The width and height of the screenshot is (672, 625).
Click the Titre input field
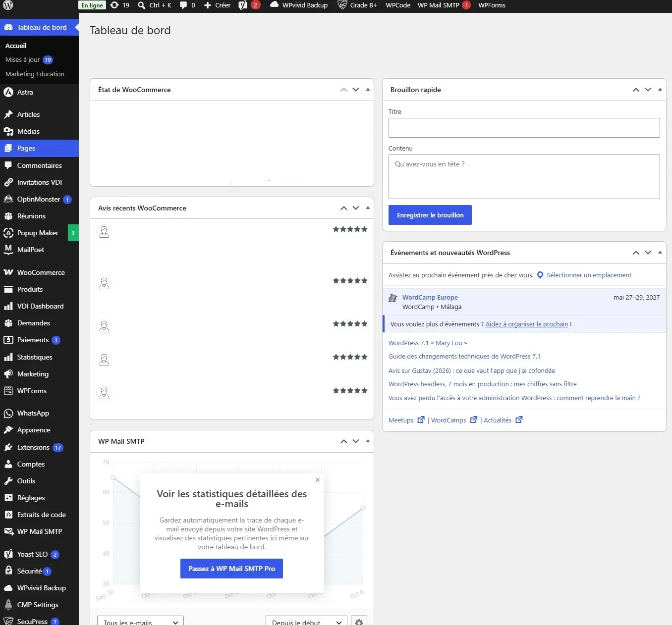[x=524, y=128]
